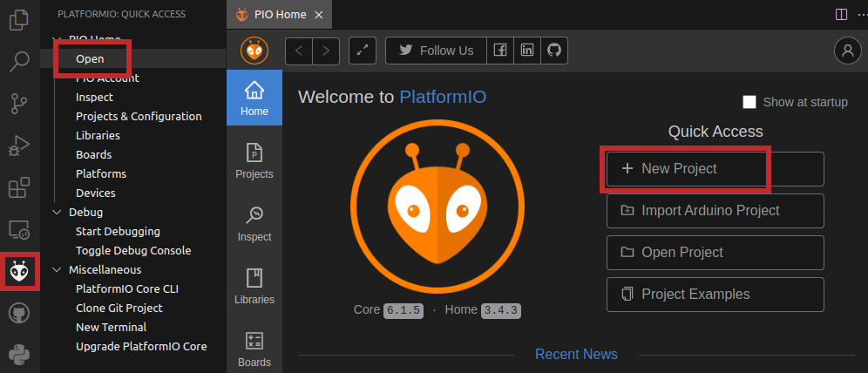The image size is (868, 373).
Task: Select Open under PIO Home
Action: 90,58
